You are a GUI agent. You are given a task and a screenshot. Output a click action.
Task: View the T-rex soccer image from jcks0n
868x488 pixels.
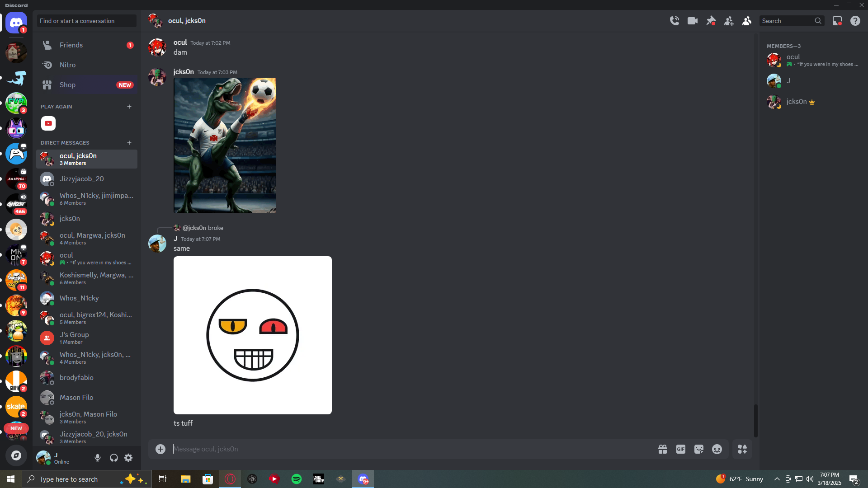coord(225,145)
